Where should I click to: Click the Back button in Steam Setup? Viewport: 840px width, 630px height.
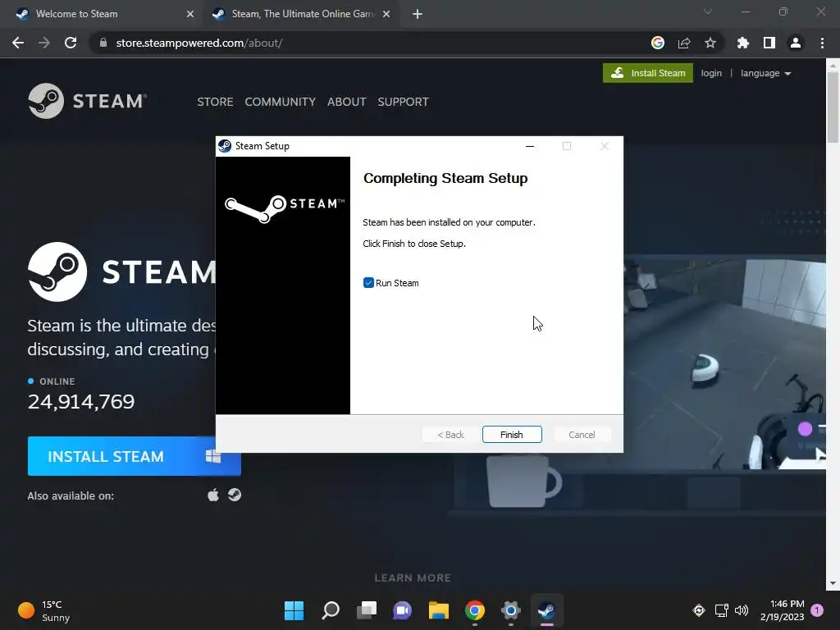tap(450, 435)
